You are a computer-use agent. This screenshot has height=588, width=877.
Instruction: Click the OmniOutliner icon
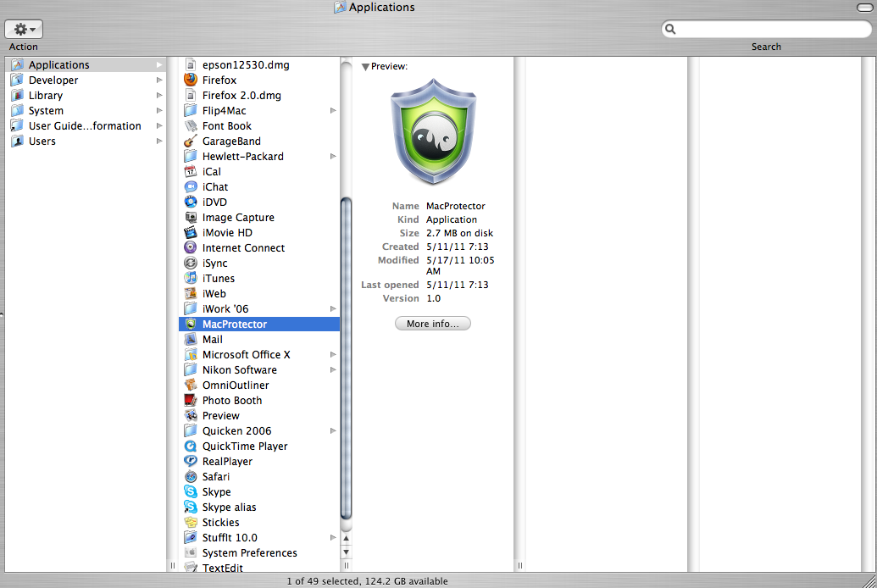(191, 385)
